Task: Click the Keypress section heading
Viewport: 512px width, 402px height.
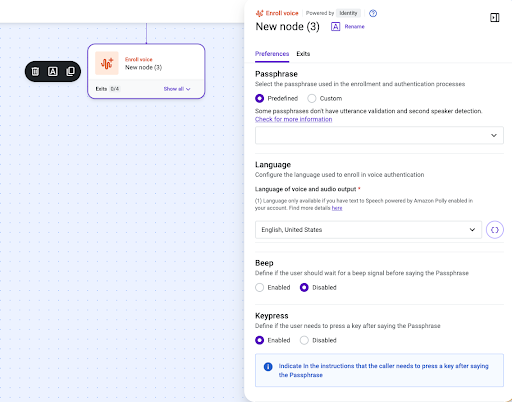Action: (272, 316)
